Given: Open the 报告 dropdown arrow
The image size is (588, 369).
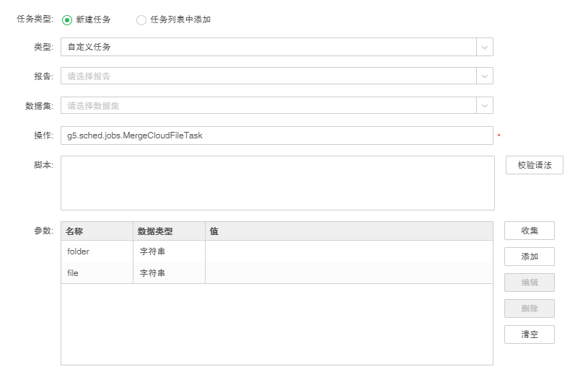Looking at the screenshot, I should (484, 76).
